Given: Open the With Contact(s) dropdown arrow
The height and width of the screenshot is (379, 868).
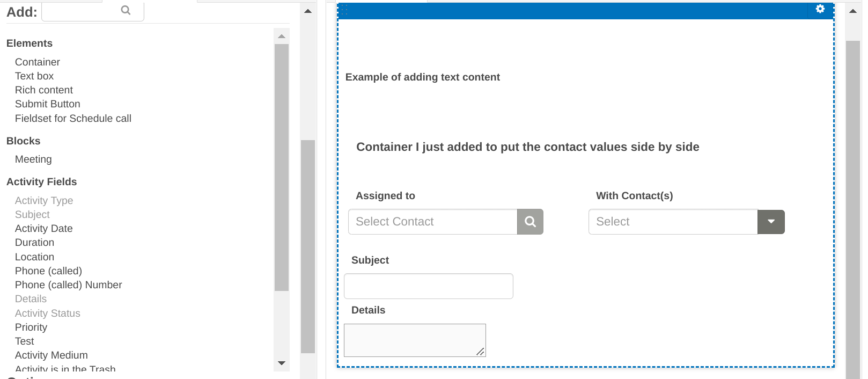Looking at the screenshot, I should click(x=771, y=222).
